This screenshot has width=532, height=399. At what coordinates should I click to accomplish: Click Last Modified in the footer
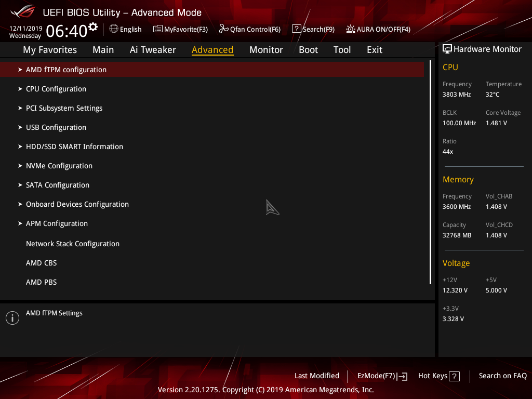tap(316, 376)
